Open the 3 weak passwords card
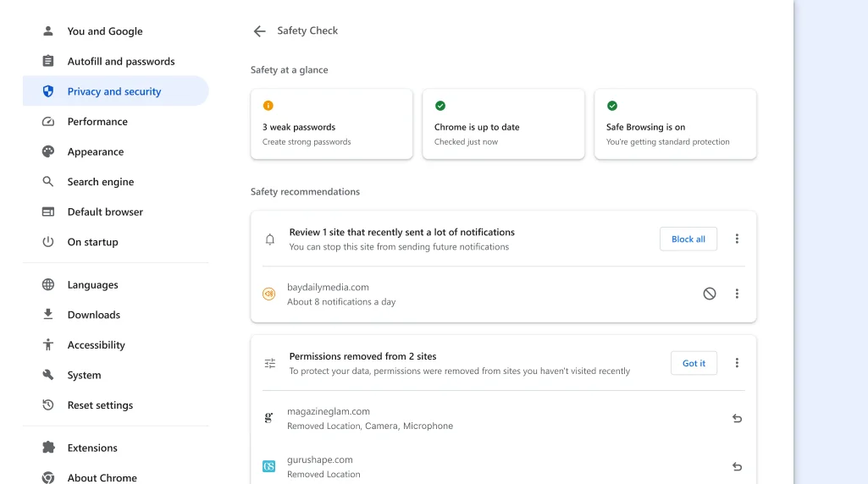 tap(331, 124)
